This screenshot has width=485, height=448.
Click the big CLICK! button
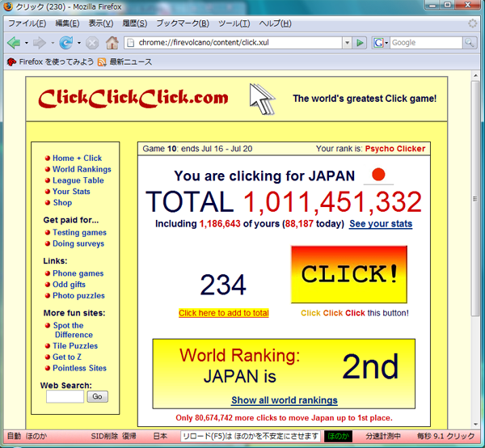(x=349, y=274)
